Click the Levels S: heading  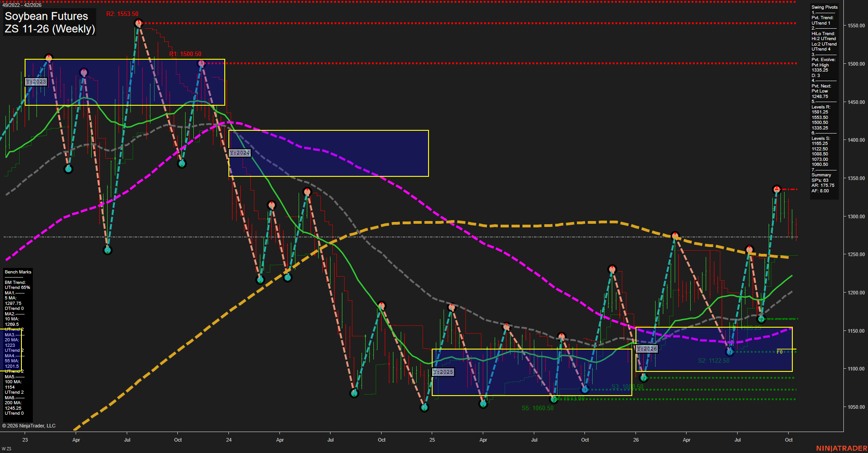pyautogui.click(x=821, y=139)
